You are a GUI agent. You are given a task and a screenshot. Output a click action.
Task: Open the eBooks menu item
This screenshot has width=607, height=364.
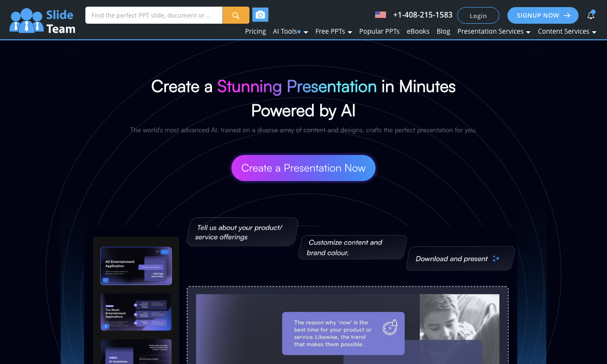418,31
